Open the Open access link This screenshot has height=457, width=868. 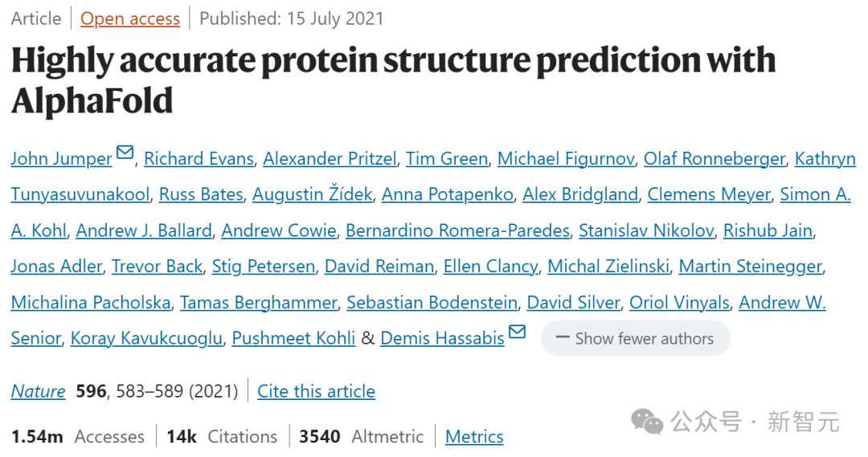(x=130, y=18)
